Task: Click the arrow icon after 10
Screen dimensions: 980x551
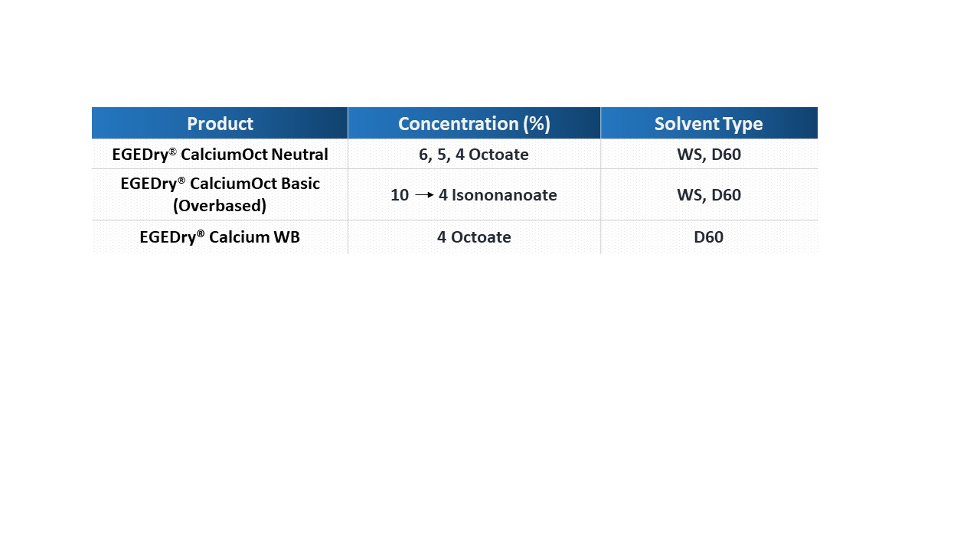Action: click(424, 195)
